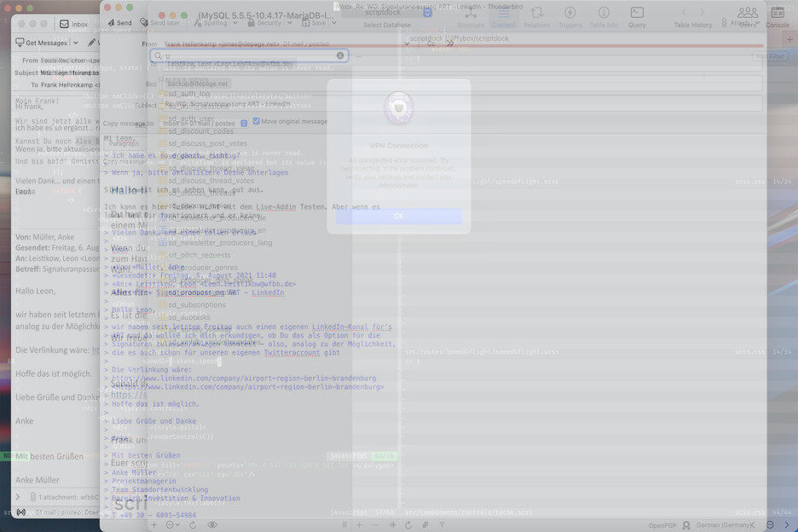Select the sd_subtasks table

[x=183, y=317]
